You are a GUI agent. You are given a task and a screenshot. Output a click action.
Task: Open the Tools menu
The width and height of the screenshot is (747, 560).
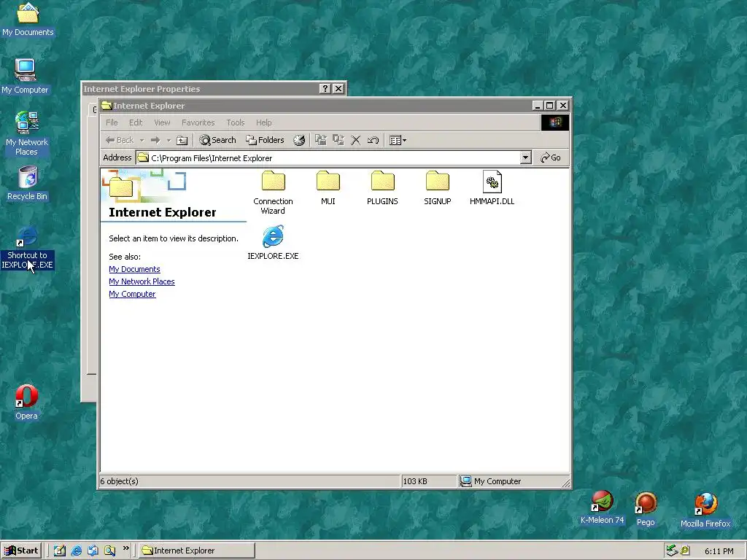click(236, 122)
